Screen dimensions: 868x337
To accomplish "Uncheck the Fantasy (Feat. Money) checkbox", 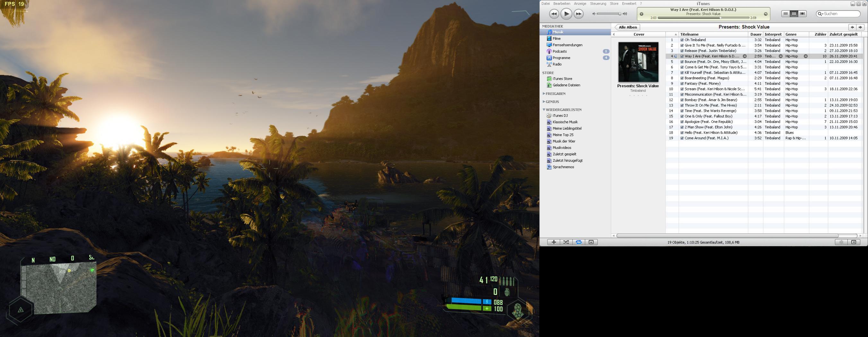I will tap(682, 83).
